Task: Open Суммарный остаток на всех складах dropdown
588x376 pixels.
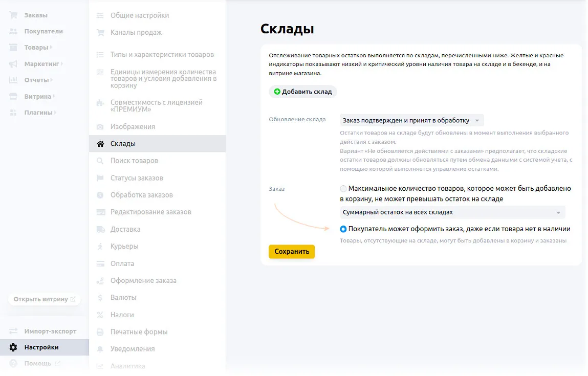Action: click(x=452, y=212)
